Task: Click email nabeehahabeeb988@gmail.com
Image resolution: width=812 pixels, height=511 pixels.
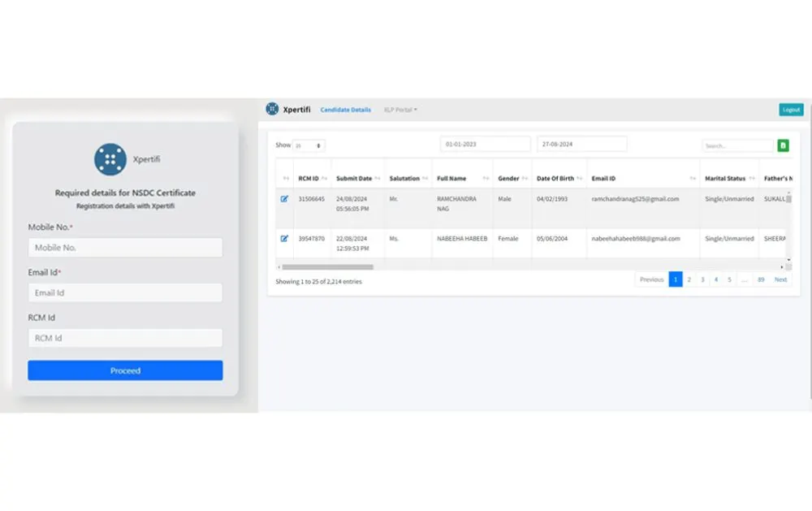Action: coord(636,239)
